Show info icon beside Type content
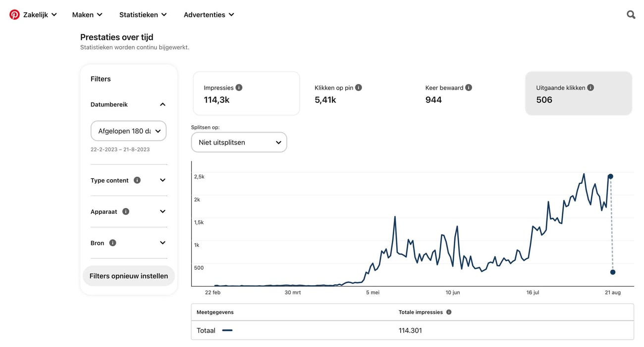Image resolution: width=644 pixels, height=347 pixels. 137,180
